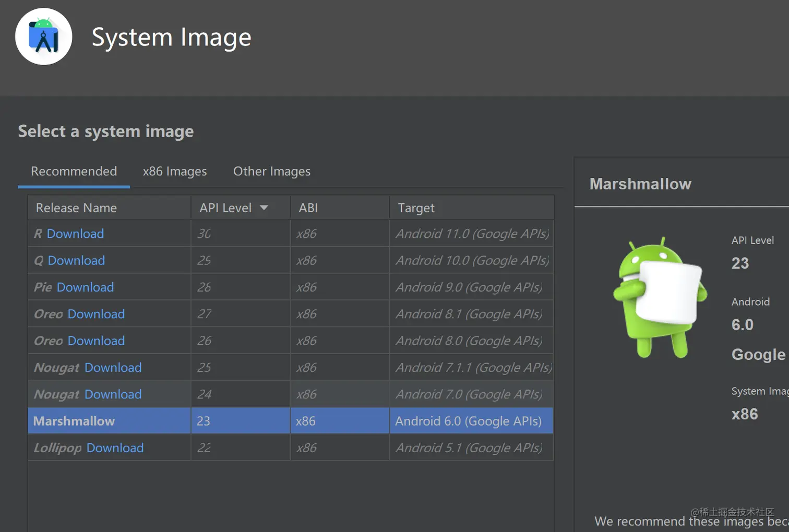
Task: Click the Target column header
Action: click(x=416, y=208)
